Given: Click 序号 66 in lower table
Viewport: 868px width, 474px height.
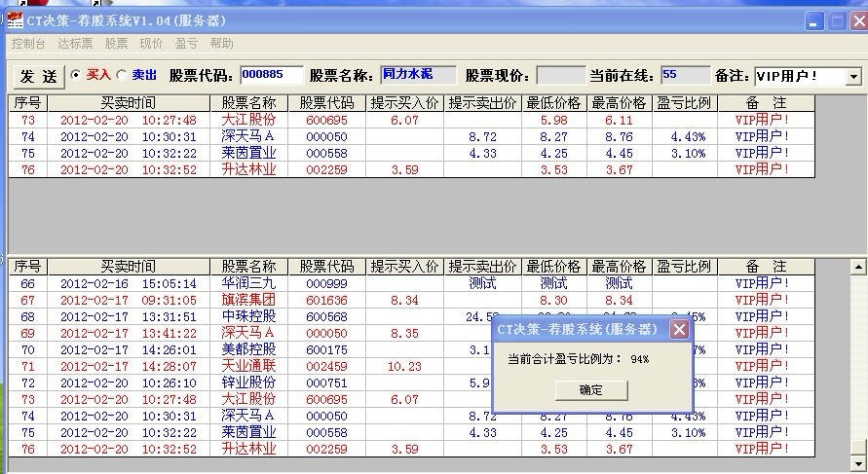Looking at the screenshot, I should [27, 284].
